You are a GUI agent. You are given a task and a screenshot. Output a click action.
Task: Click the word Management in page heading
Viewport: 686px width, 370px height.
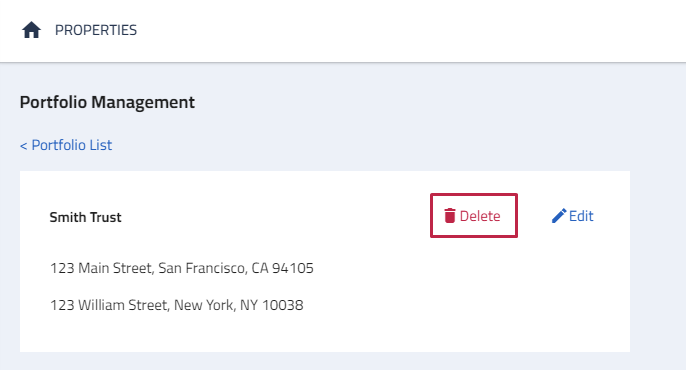click(x=143, y=102)
